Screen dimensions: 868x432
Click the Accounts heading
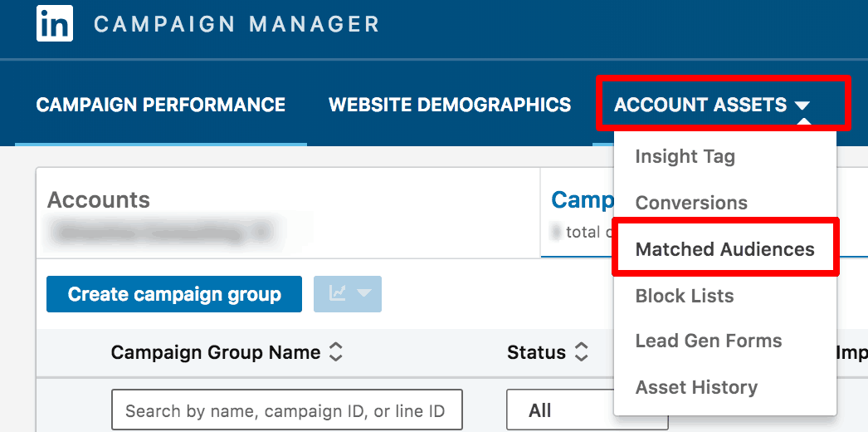pos(99,200)
